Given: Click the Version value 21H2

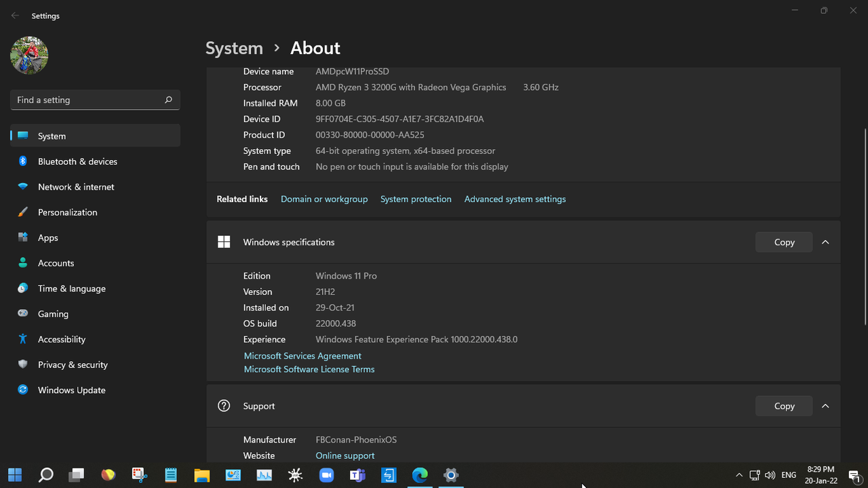Looking at the screenshot, I should 325,291.
